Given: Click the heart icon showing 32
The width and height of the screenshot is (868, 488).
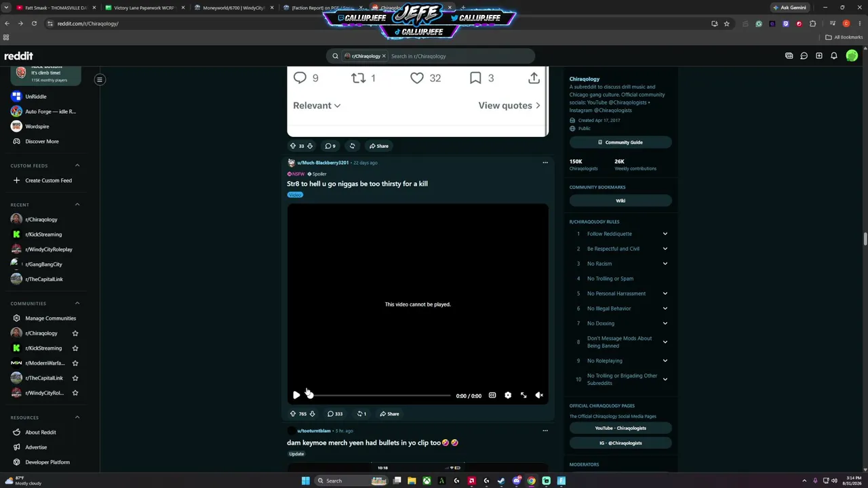Looking at the screenshot, I should 417,78.
